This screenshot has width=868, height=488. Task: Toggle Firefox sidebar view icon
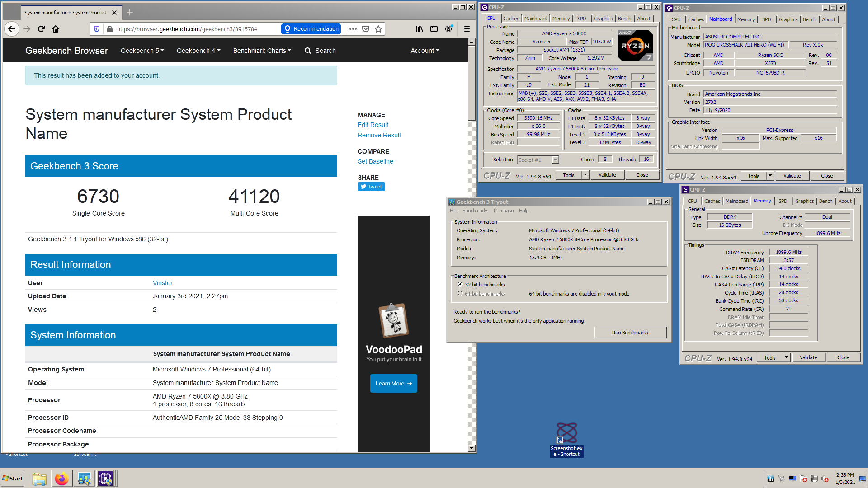(434, 29)
